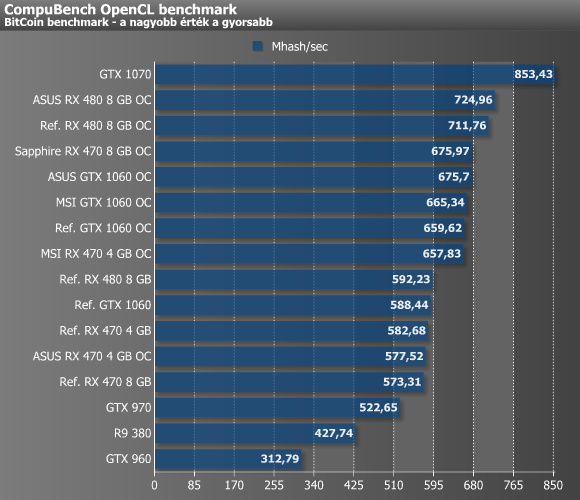Select the Ref. GTX 1060 label
This screenshot has height=500, width=580.
(x=113, y=305)
